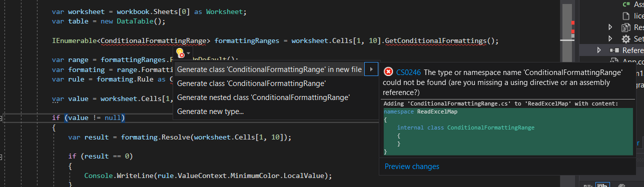This screenshot has width=644, height=187.
Task: Choose Generate class 'ConditionalFormattingRange' in new file
Action: 269,69
